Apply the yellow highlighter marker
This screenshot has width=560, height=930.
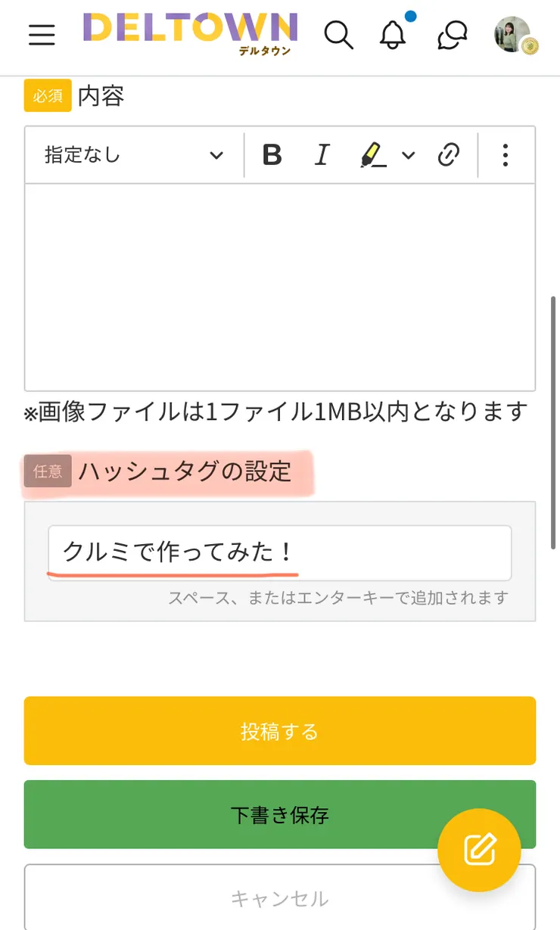point(372,155)
